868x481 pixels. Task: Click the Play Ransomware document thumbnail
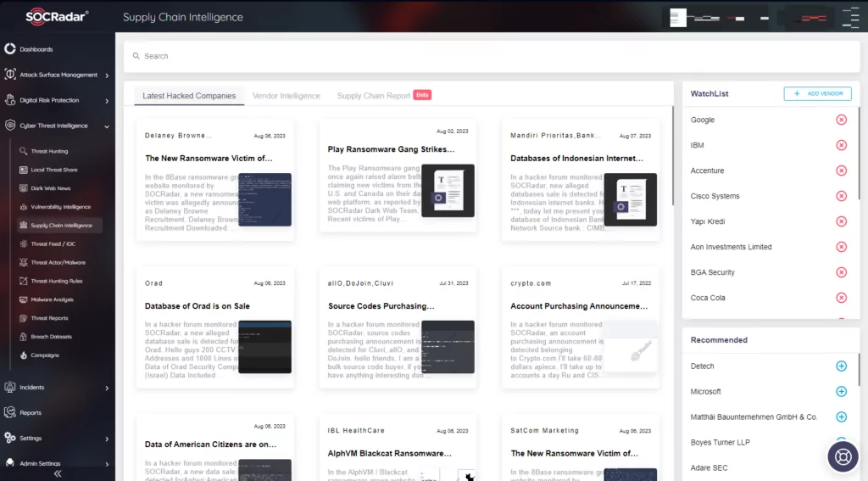point(448,191)
